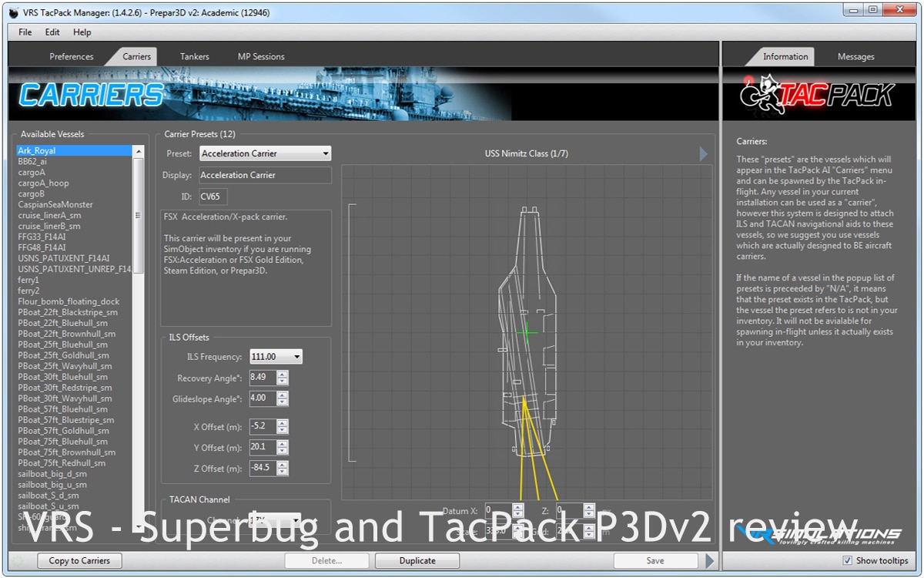
Task: Click the Display name input field
Action: click(265, 175)
